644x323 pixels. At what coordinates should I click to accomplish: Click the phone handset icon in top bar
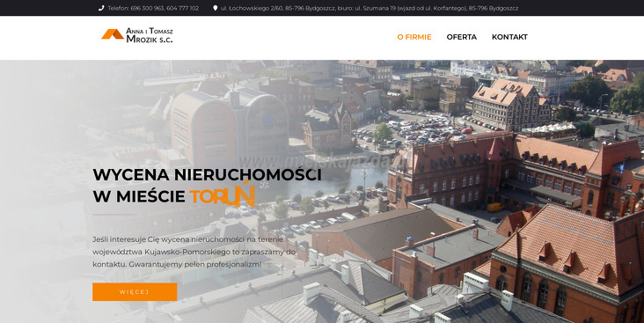(x=101, y=8)
